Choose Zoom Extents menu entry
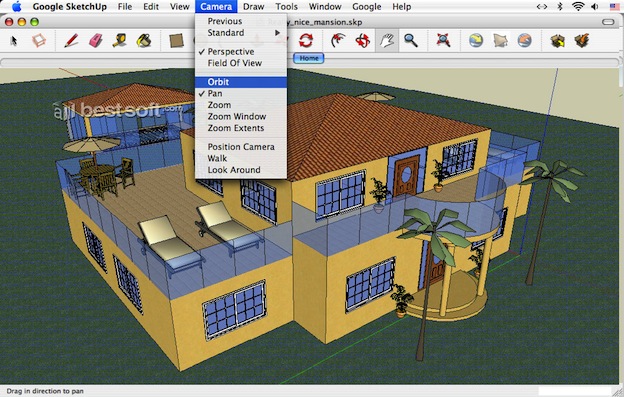This screenshot has width=624, height=397. (241, 128)
